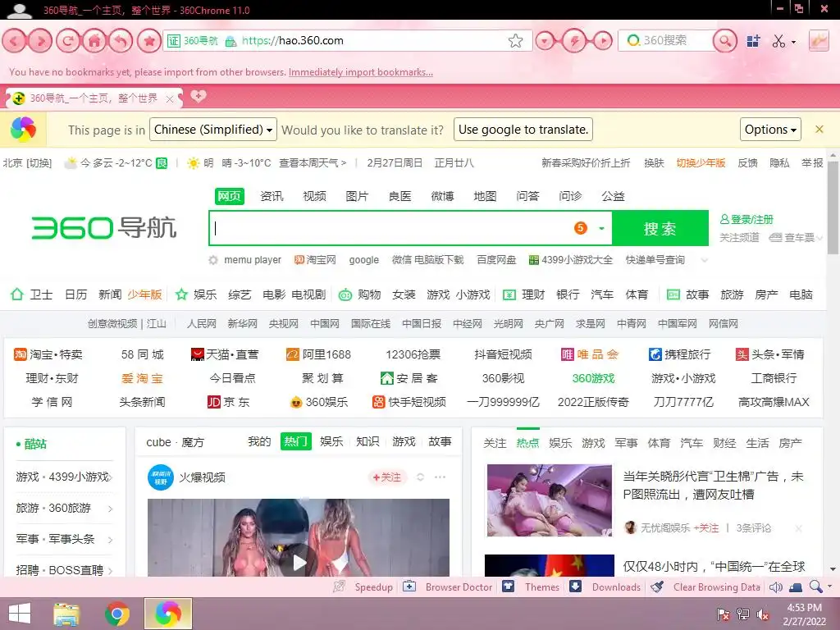Open the Chinese (Simplified) language dropdown
Screen dimensions: 840x630
[213, 129]
